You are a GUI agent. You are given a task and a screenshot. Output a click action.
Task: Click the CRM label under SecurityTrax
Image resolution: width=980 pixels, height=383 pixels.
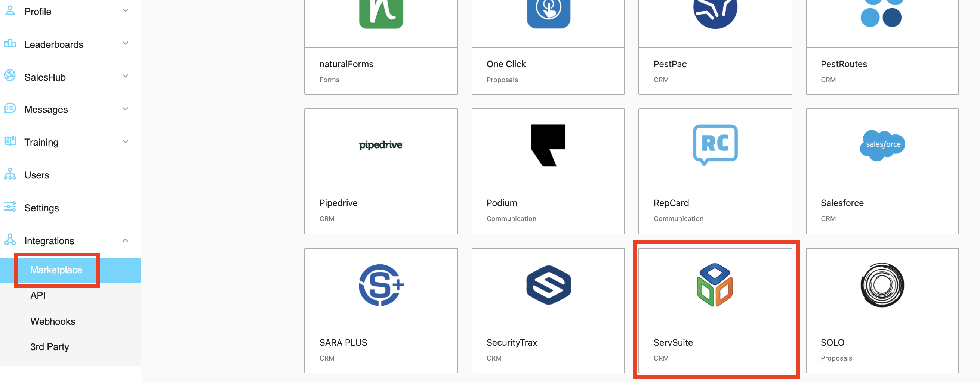494,358
